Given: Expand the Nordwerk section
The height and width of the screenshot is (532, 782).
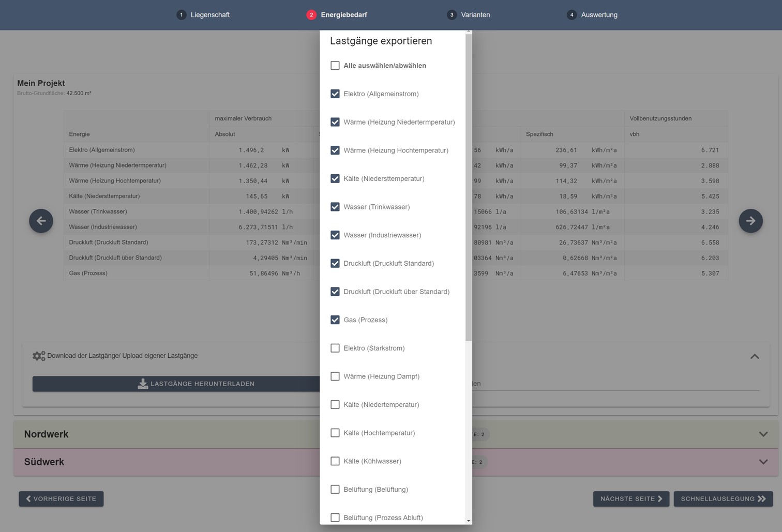Looking at the screenshot, I should click(x=763, y=434).
